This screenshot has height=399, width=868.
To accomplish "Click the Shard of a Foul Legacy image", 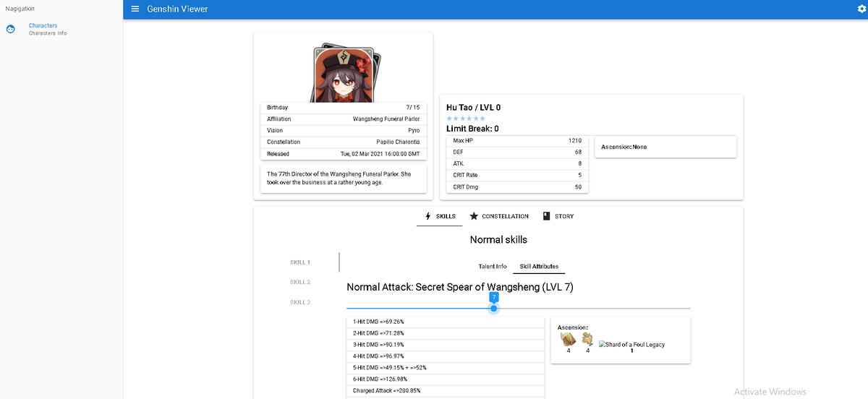I will (x=631, y=345).
